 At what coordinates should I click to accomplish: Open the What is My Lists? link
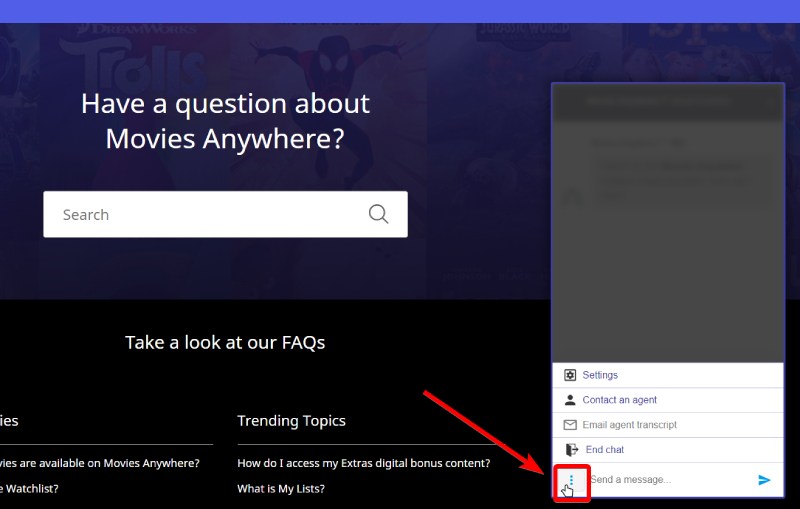tap(281, 489)
